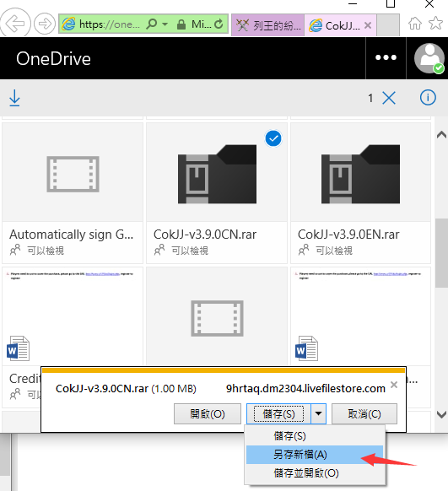Refresh the page from the address bar
448x491 pixels.
219,24
